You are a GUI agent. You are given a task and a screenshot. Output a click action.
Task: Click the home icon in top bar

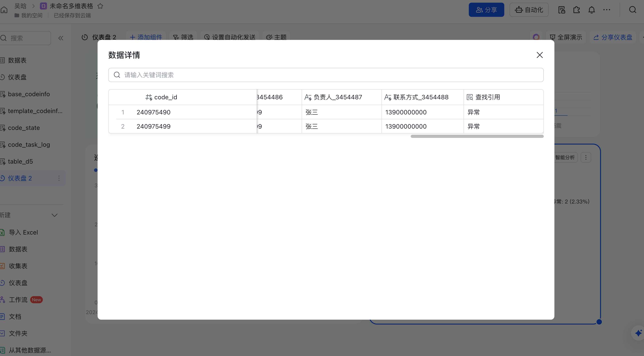[x=4, y=10]
